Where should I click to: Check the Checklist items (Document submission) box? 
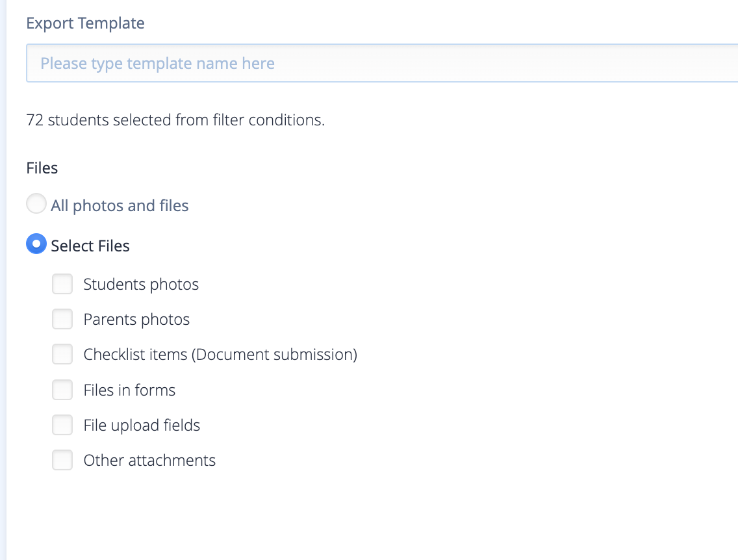[62, 354]
